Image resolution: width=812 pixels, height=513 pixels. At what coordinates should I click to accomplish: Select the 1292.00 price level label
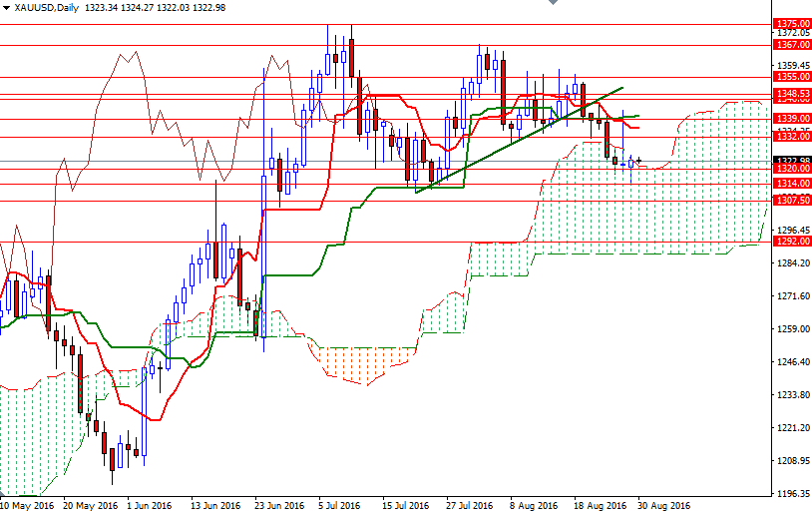[x=792, y=242]
